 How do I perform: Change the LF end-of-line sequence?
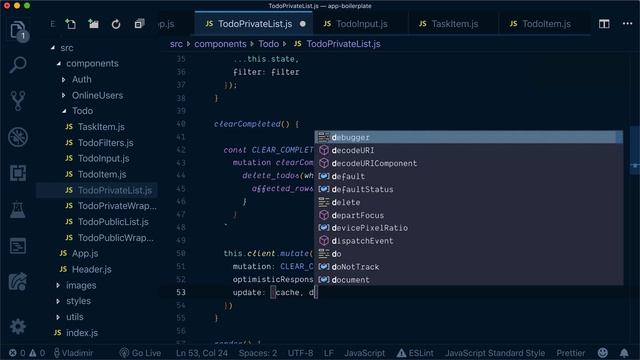(x=329, y=353)
